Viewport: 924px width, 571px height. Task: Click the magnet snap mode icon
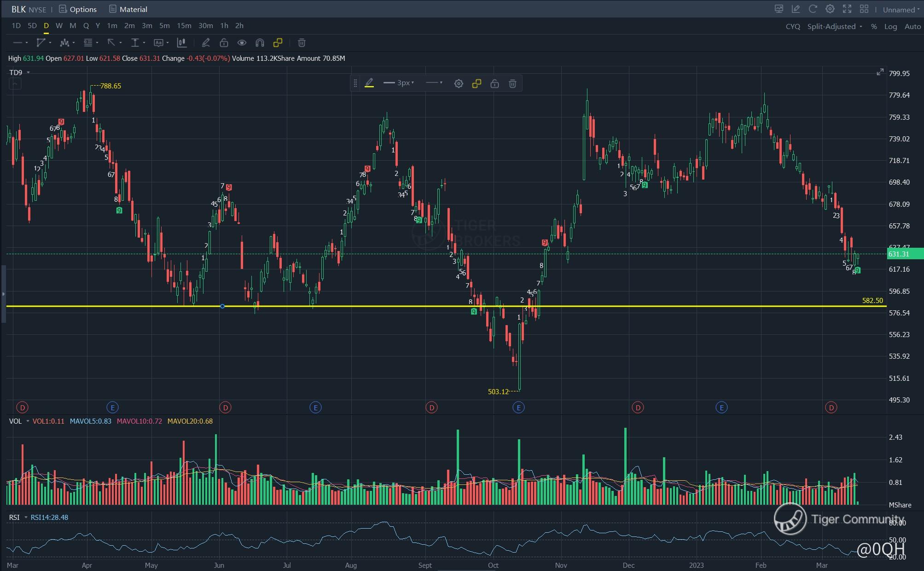260,43
